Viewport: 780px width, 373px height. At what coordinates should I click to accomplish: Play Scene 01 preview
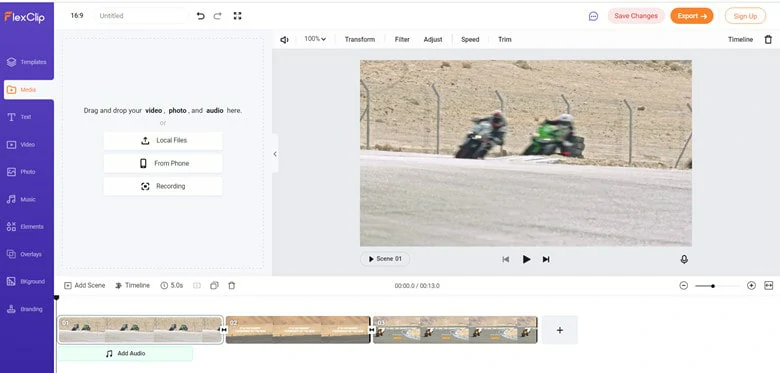pyautogui.click(x=385, y=259)
